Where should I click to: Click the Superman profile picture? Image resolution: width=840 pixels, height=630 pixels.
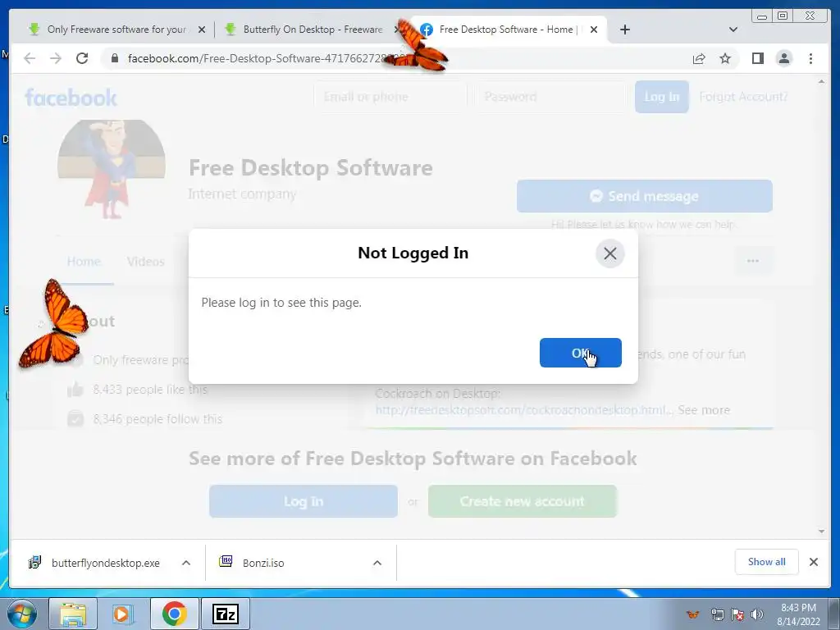[112, 169]
